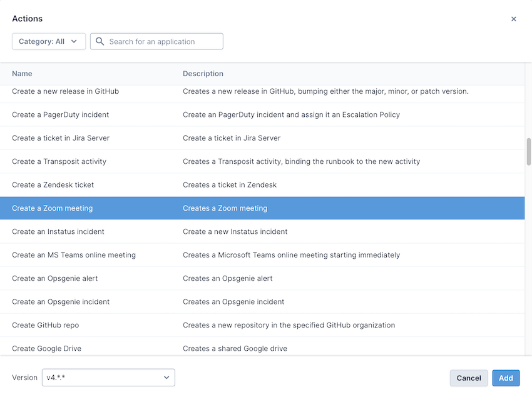Select the Create Google Drive action
Viewport: 532px width, 397px height.
(x=47, y=348)
